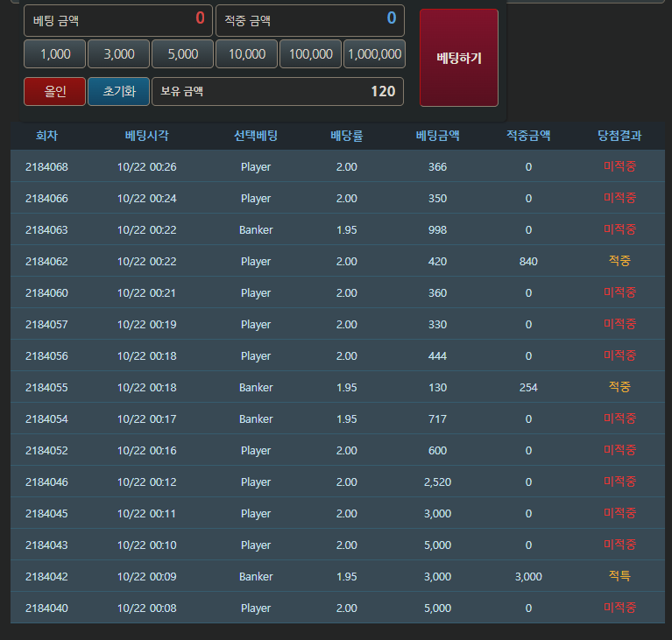The width and height of the screenshot is (672, 640).
Task: Click bet time 10/22 00:09
Action: [x=147, y=577]
